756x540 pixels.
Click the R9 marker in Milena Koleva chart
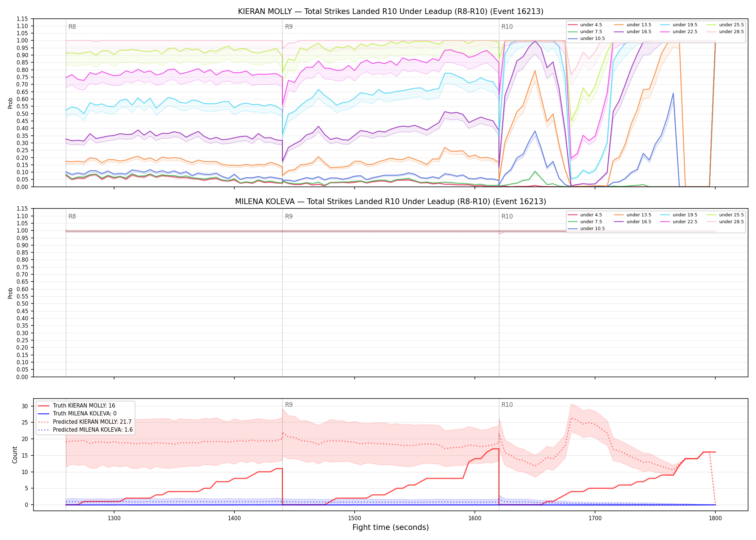coord(289,216)
